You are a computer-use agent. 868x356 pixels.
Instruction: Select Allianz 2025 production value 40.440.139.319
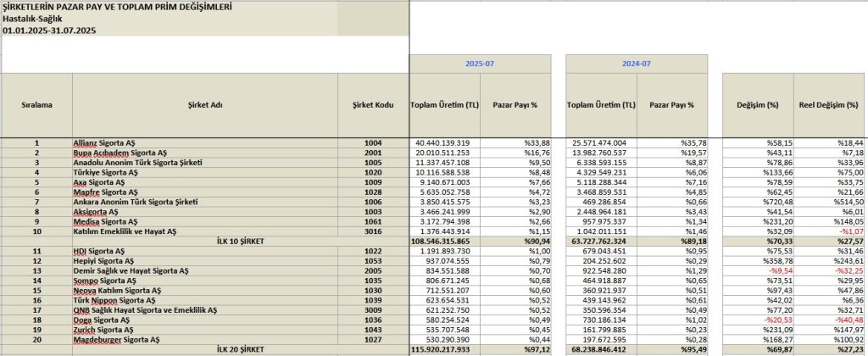click(x=444, y=143)
